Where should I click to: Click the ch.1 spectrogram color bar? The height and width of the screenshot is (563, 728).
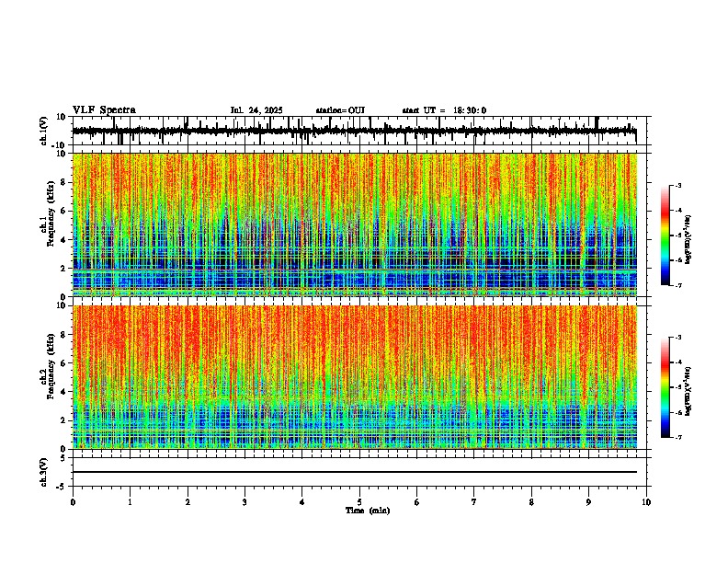click(x=665, y=236)
